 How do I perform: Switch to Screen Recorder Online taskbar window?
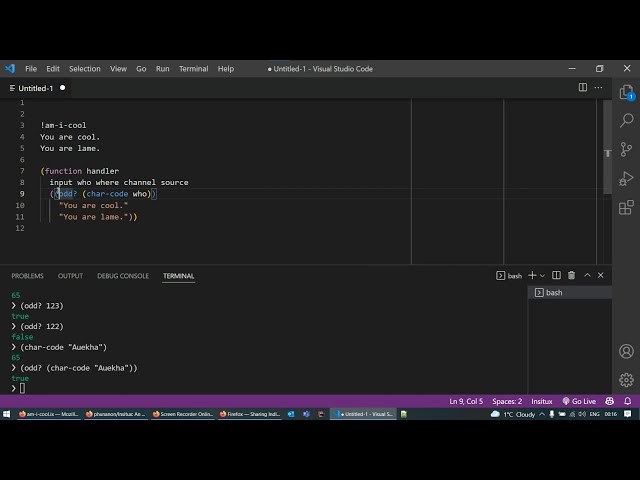click(182, 414)
